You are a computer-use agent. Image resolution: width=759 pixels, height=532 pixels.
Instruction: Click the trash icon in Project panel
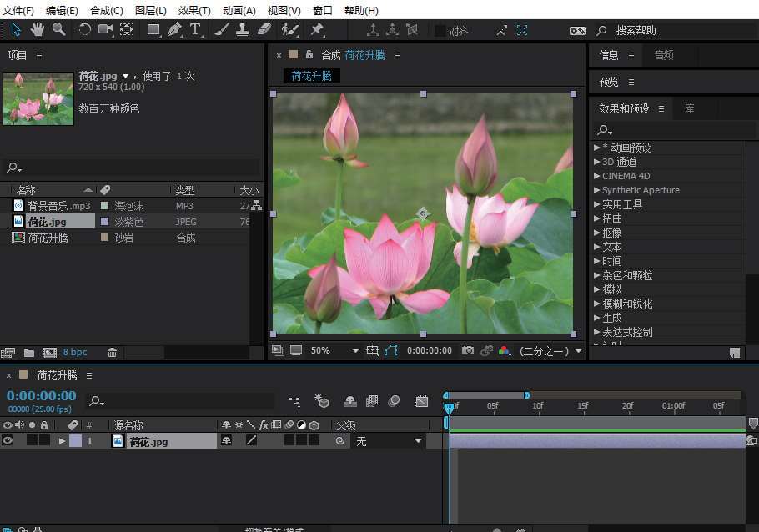113,353
